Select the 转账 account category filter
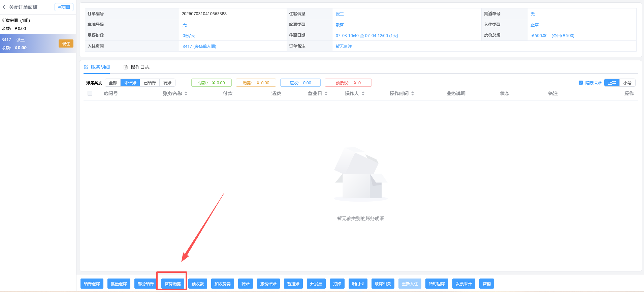 167,83
